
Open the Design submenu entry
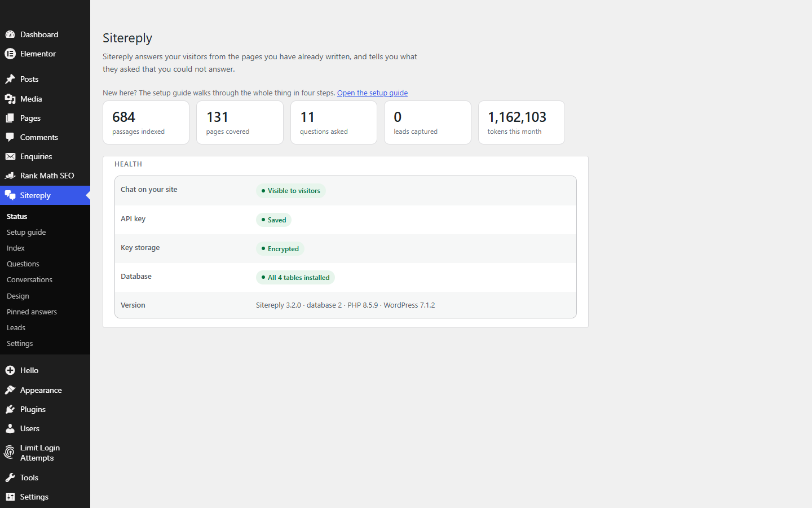pyautogui.click(x=45, y=296)
